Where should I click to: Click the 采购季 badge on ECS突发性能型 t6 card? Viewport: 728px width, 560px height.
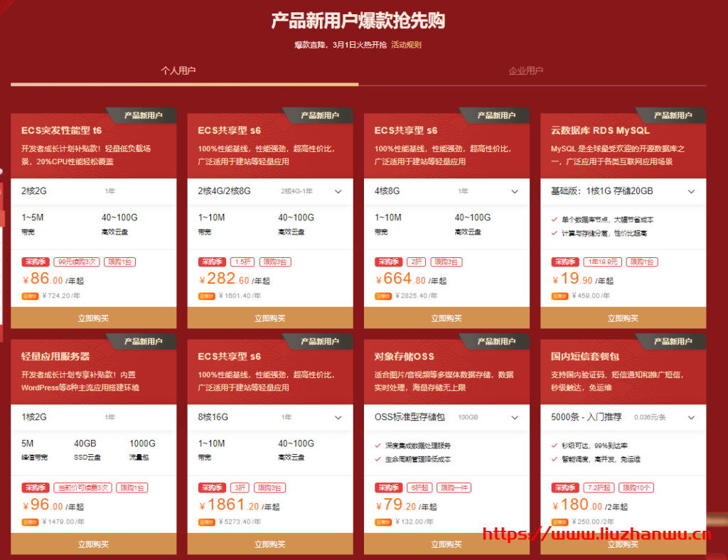pyautogui.click(x=36, y=262)
